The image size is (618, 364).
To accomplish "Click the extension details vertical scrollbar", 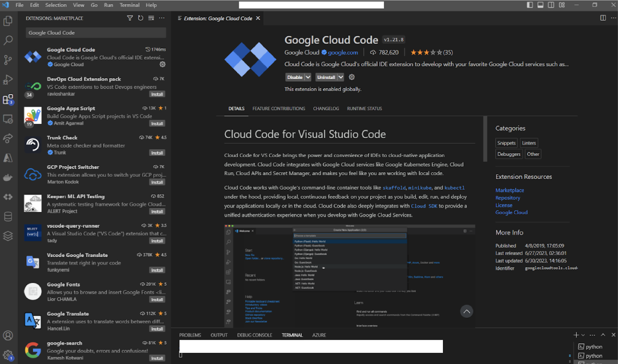I will coord(485,139).
